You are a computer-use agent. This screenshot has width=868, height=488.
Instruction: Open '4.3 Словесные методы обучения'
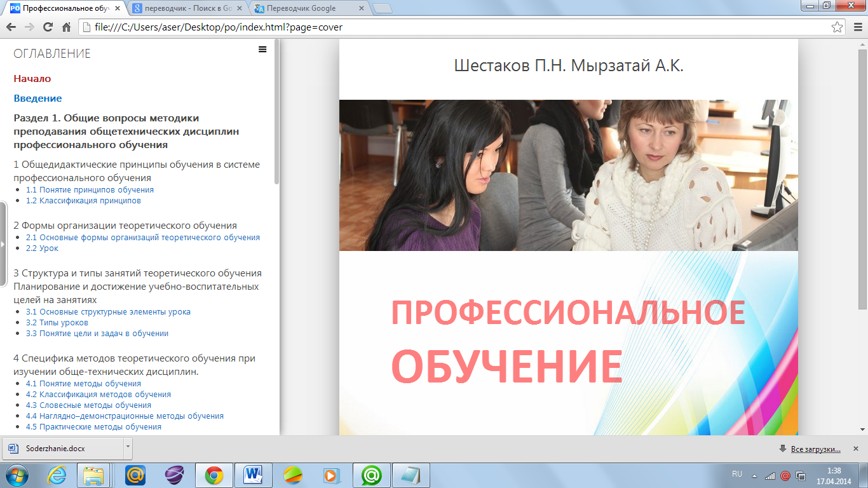88,405
